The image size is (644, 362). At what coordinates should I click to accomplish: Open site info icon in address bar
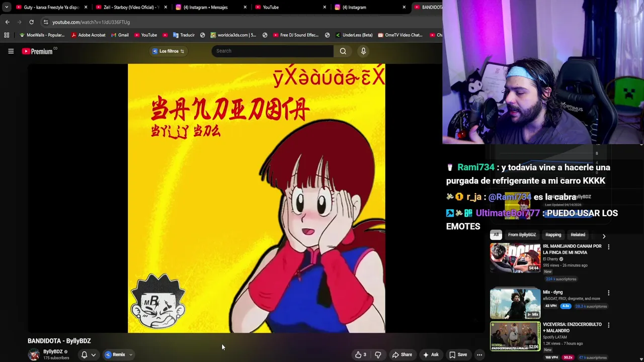click(46, 22)
